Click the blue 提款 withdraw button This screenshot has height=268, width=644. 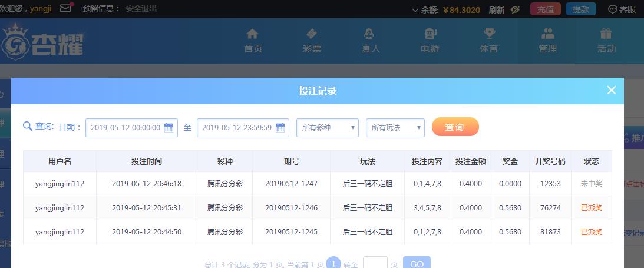pyautogui.click(x=580, y=9)
